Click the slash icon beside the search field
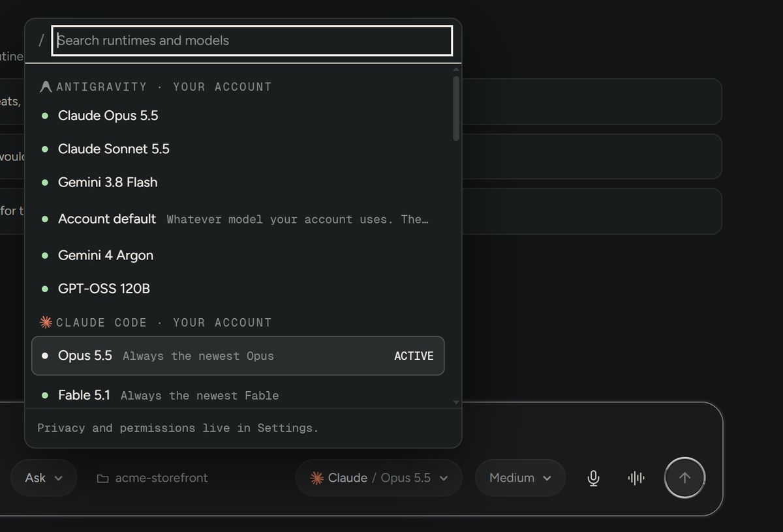 [41, 40]
